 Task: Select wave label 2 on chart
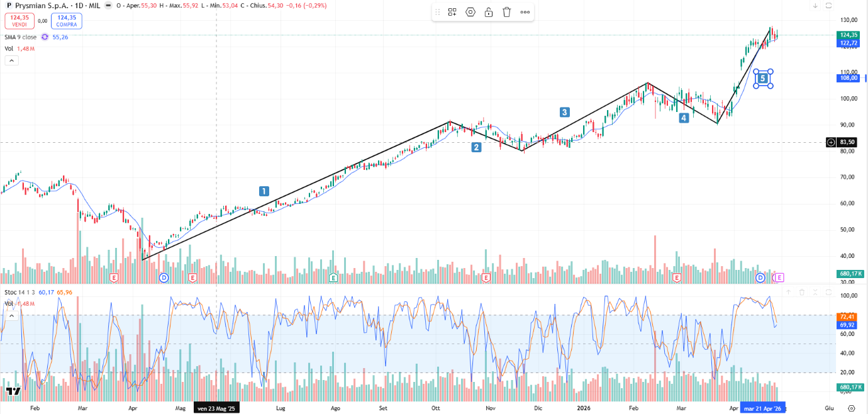click(x=477, y=147)
